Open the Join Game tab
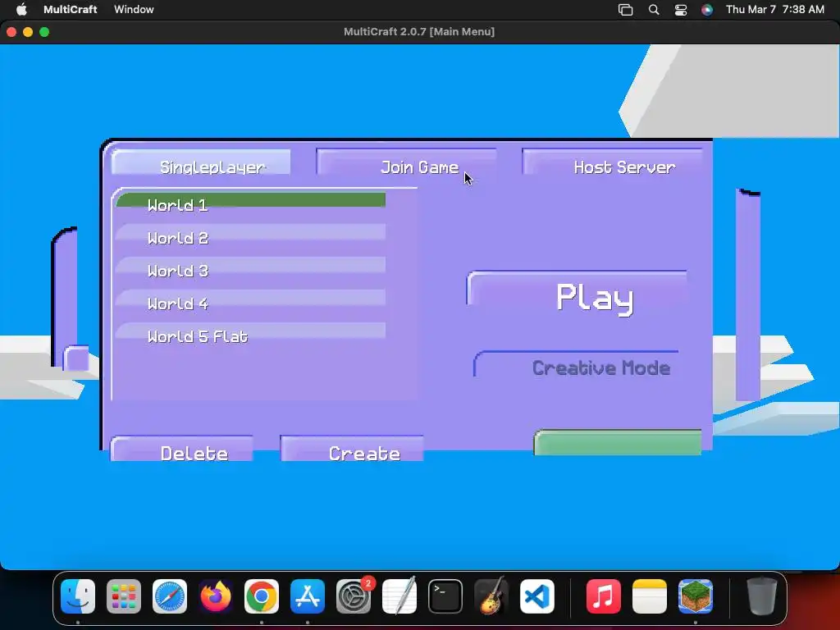Image resolution: width=840 pixels, height=630 pixels. [x=406, y=162]
